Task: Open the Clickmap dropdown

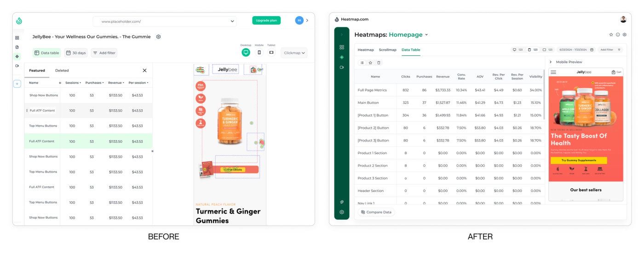Action: 294,53
